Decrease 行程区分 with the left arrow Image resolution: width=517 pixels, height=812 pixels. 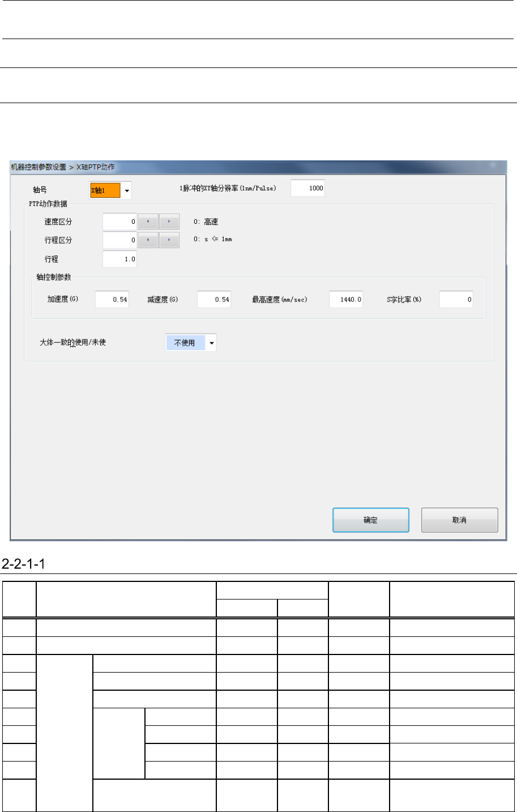coord(148,240)
